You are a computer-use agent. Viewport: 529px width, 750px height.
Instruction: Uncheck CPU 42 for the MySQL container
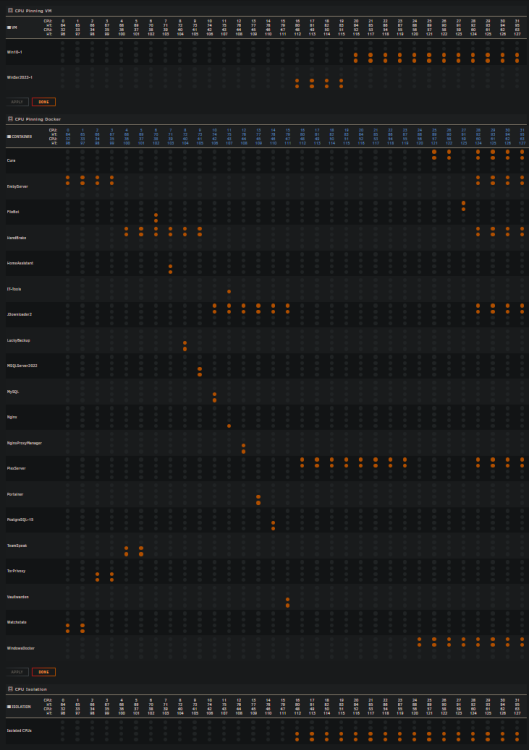(x=214, y=395)
